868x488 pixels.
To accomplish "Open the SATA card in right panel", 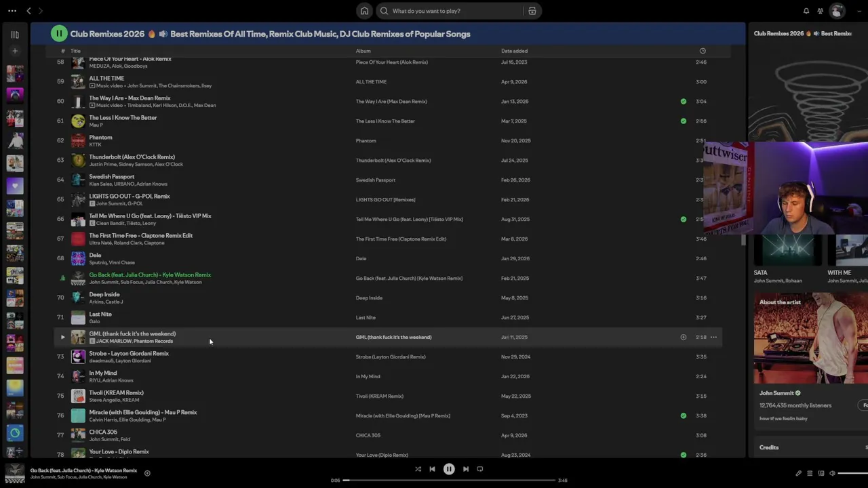I will (787, 258).
